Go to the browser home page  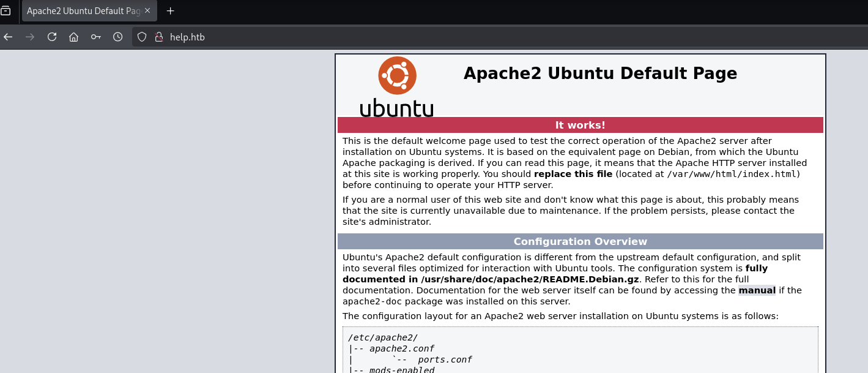[x=74, y=37]
